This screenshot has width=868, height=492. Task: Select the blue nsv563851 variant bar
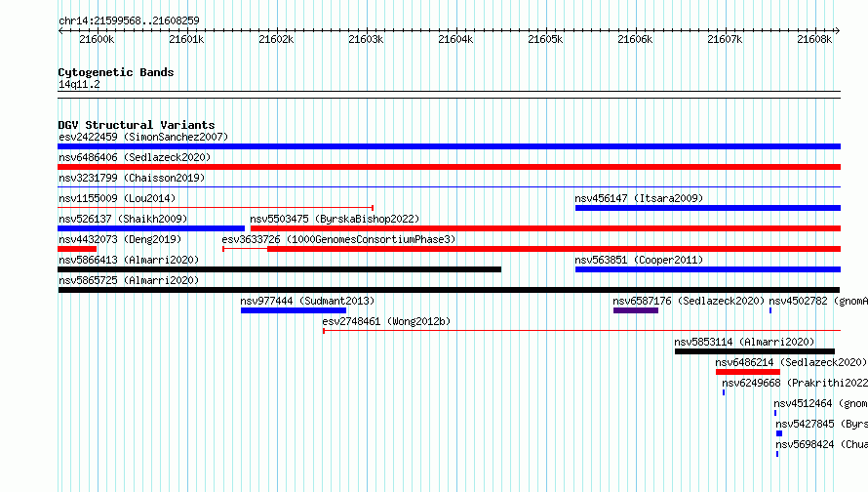tap(708, 269)
